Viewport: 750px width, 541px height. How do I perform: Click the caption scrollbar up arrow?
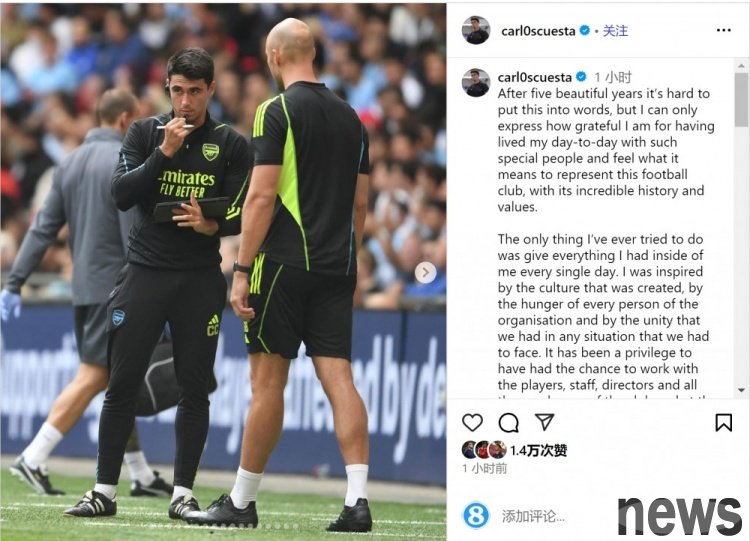pos(741,66)
